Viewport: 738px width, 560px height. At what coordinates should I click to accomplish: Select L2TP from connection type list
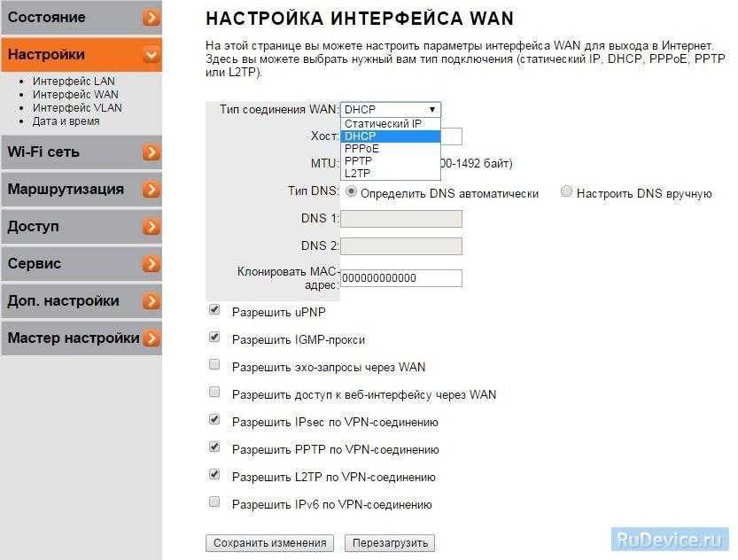point(390,173)
